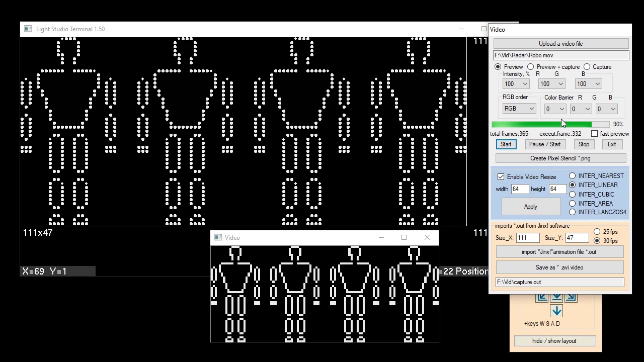644x362 pixels.
Task: Click the Pause / Start button
Action: click(x=544, y=144)
